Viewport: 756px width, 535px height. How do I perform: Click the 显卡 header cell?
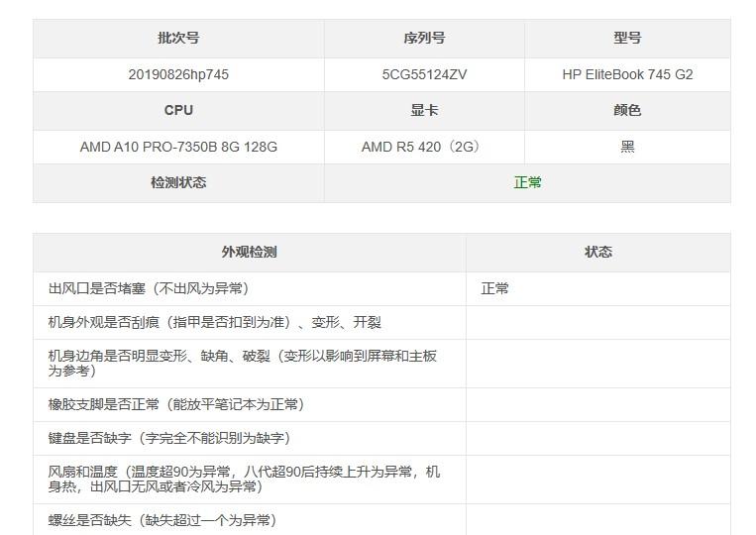pyautogui.click(x=424, y=110)
